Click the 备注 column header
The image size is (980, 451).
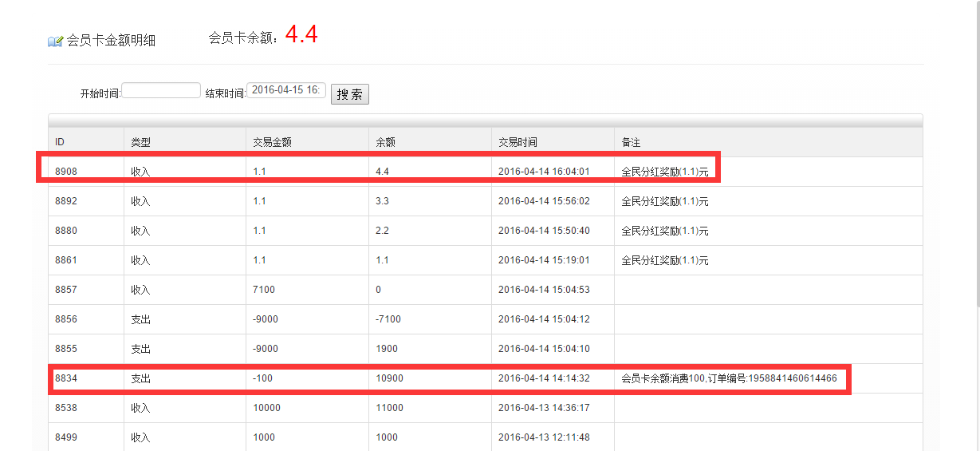[x=631, y=142]
